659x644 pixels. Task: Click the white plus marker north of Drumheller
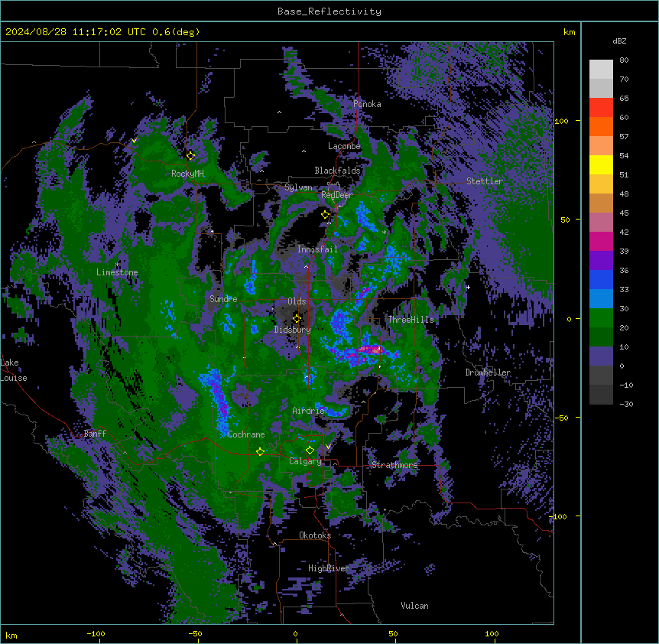point(468,287)
